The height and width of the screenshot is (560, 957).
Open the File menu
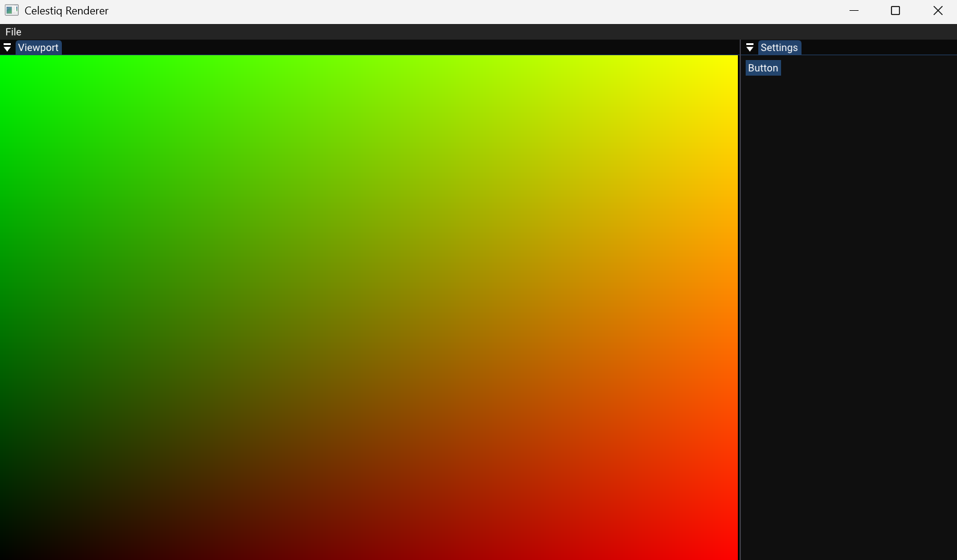[13, 32]
